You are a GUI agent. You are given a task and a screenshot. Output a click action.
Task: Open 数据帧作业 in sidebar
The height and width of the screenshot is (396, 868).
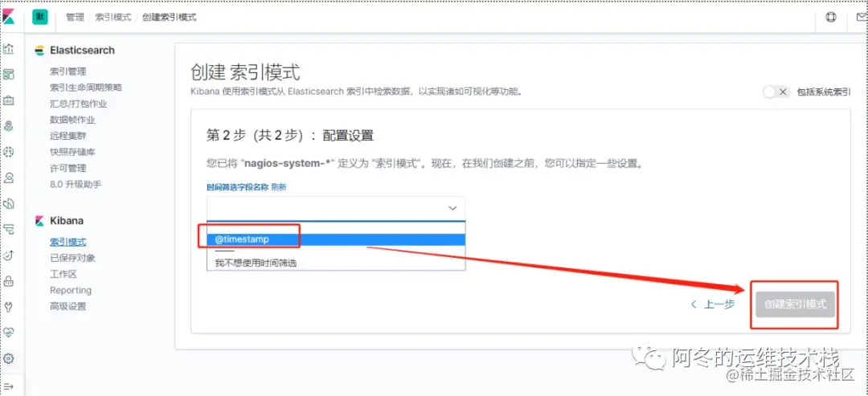tap(72, 120)
